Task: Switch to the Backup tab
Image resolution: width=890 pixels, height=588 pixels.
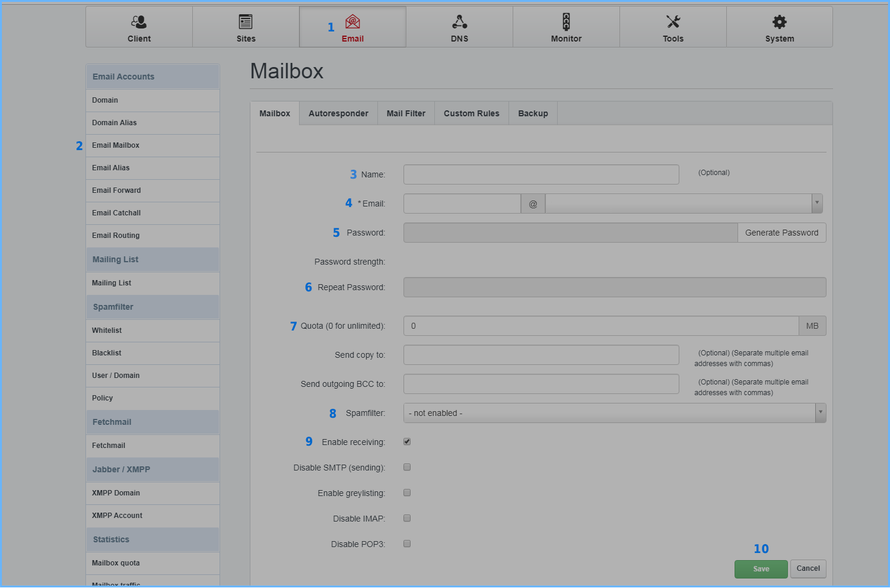Action: [533, 113]
